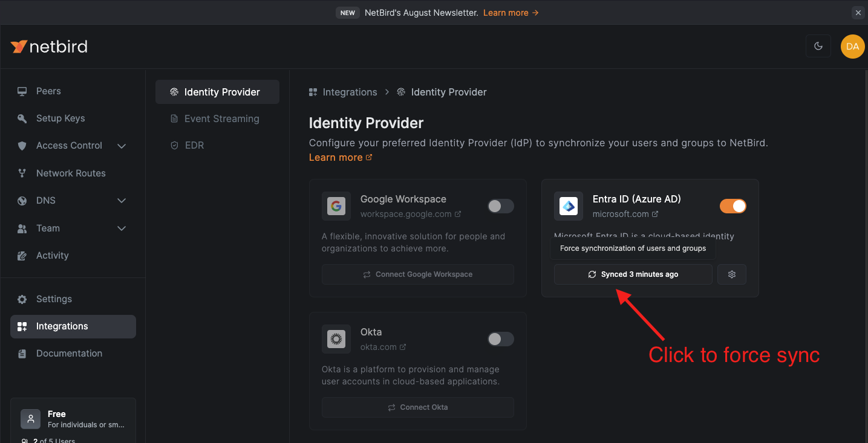
Task: Open the NetBird August Newsletter Learn more link
Action: click(x=506, y=12)
